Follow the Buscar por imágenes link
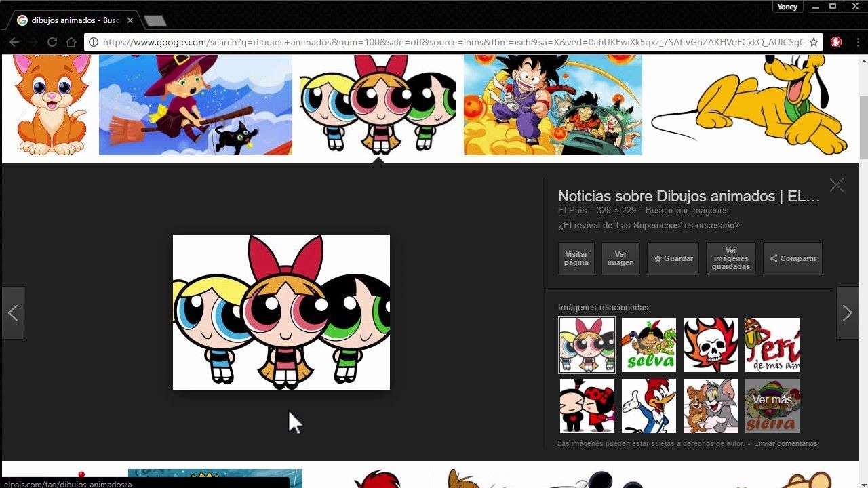The height and width of the screenshot is (488, 868). [x=687, y=211]
